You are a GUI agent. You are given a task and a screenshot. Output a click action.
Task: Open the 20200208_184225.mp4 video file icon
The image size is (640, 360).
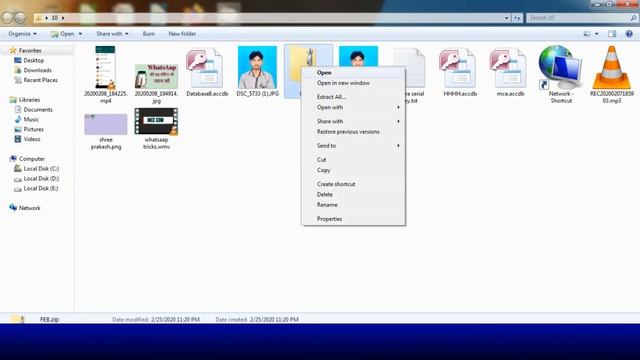105,67
